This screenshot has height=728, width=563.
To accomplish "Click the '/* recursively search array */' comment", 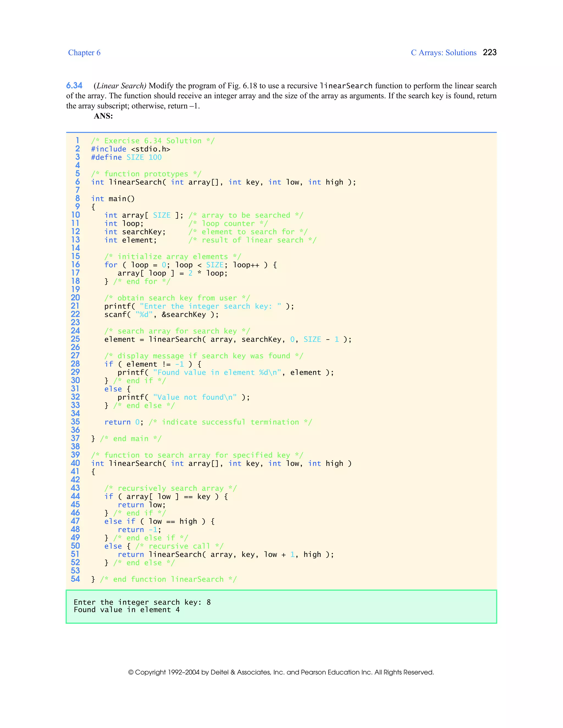I will click(170, 488).
